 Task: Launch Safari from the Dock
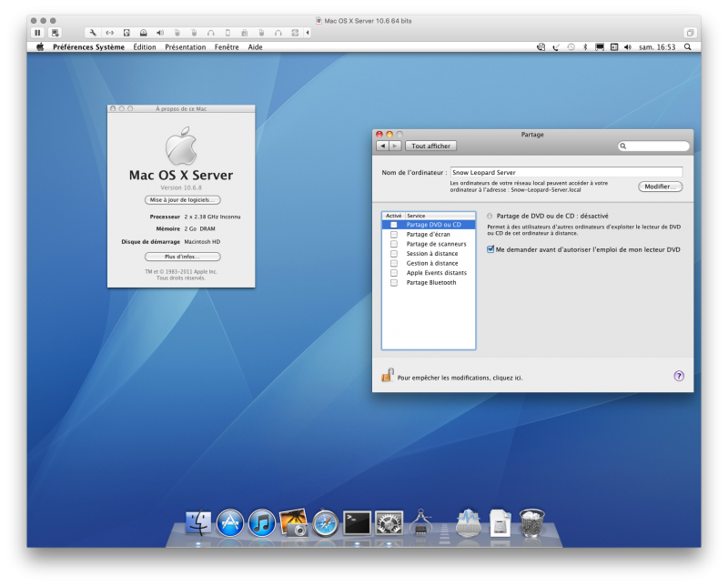point(326,523)
